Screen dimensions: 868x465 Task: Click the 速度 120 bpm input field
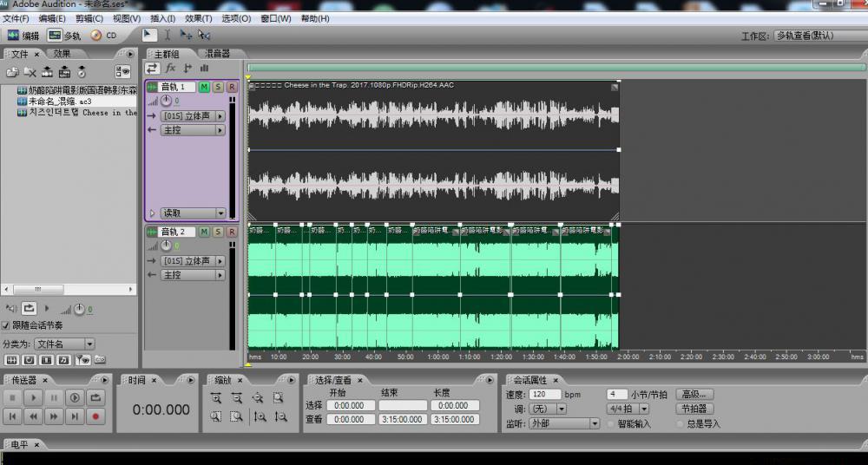coord(545,395)
